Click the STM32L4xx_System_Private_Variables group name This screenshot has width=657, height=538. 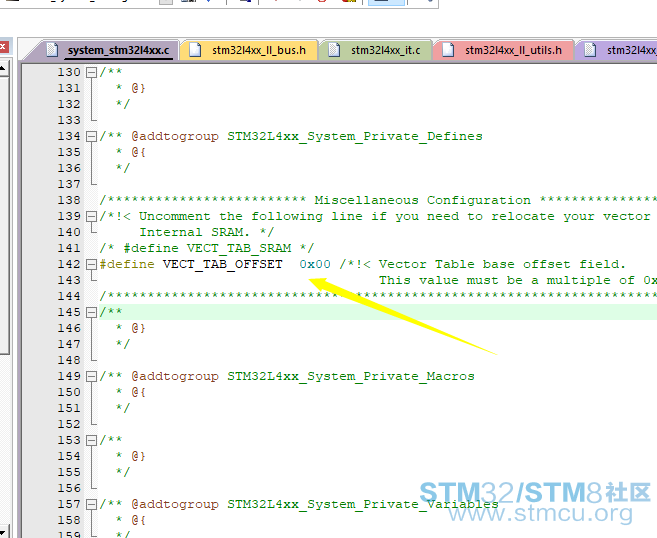coord(363,504)
